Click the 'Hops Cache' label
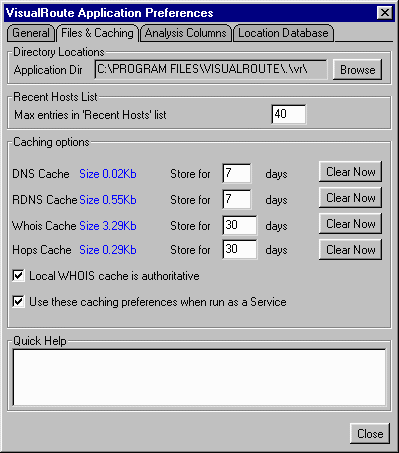Image resolution: width=399 pixels, height=453 pixels. pos(42,250)
